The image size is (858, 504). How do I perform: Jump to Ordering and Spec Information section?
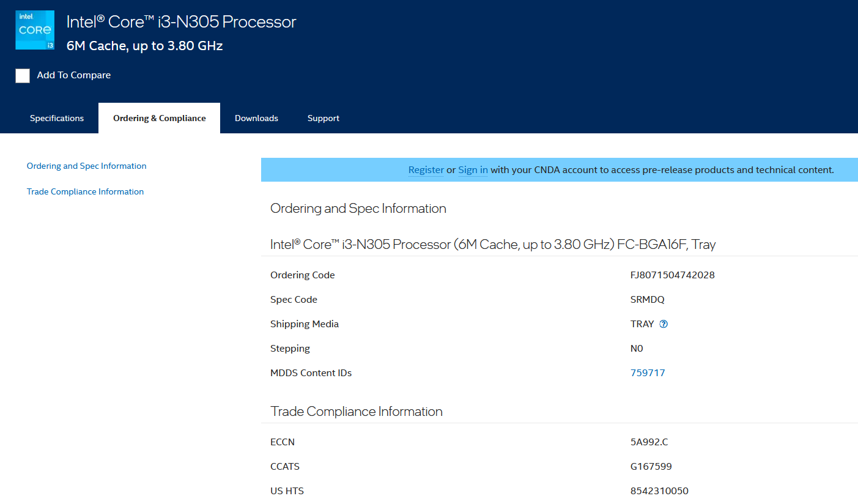click(x=86, y=166)
